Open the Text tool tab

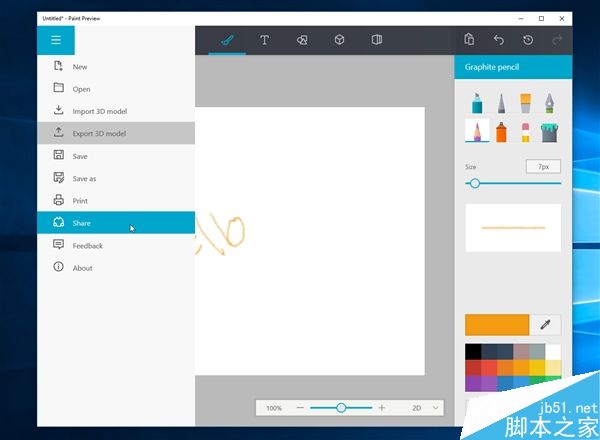(264, 40)
